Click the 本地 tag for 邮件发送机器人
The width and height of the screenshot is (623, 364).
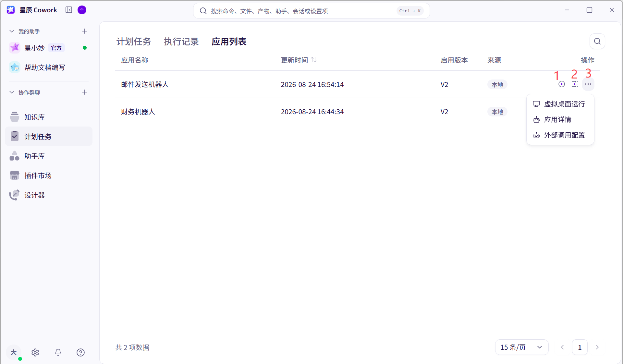click(x=497, y=85)
